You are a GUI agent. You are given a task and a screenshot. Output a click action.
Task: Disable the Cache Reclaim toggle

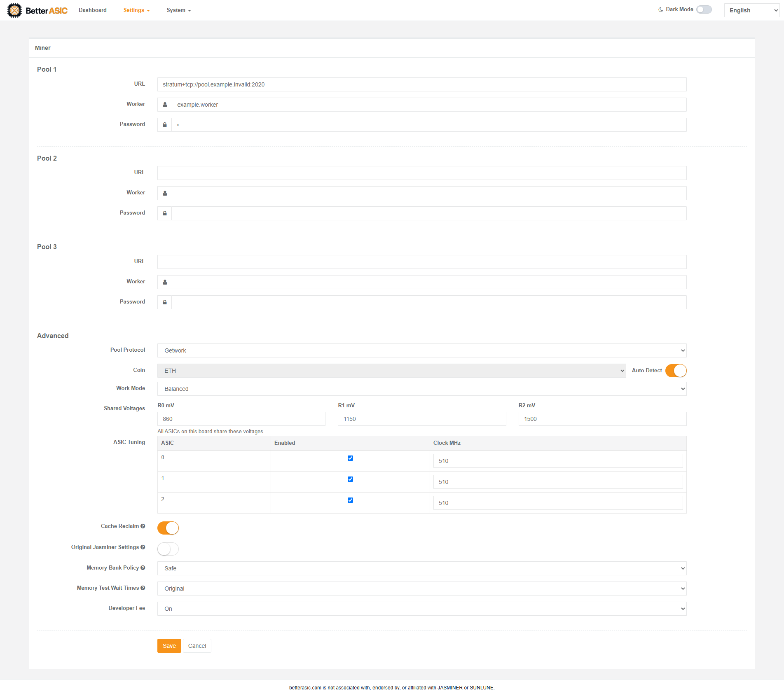click(168, 528)
